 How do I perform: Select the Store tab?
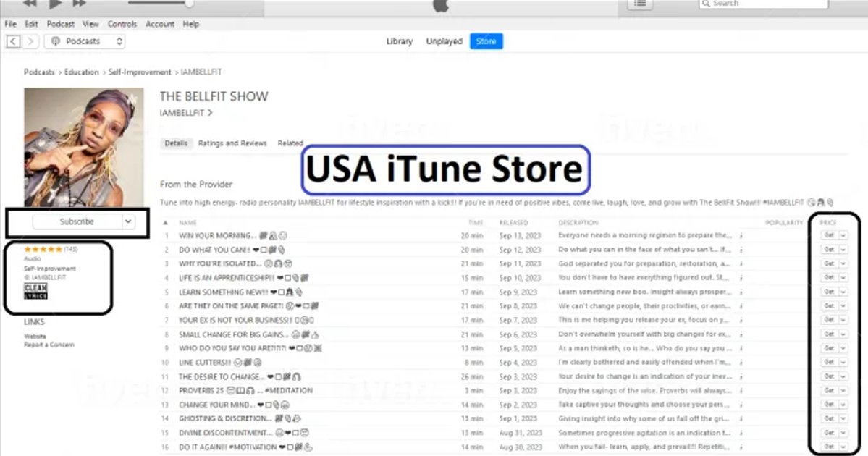click(x=486, y=41)
